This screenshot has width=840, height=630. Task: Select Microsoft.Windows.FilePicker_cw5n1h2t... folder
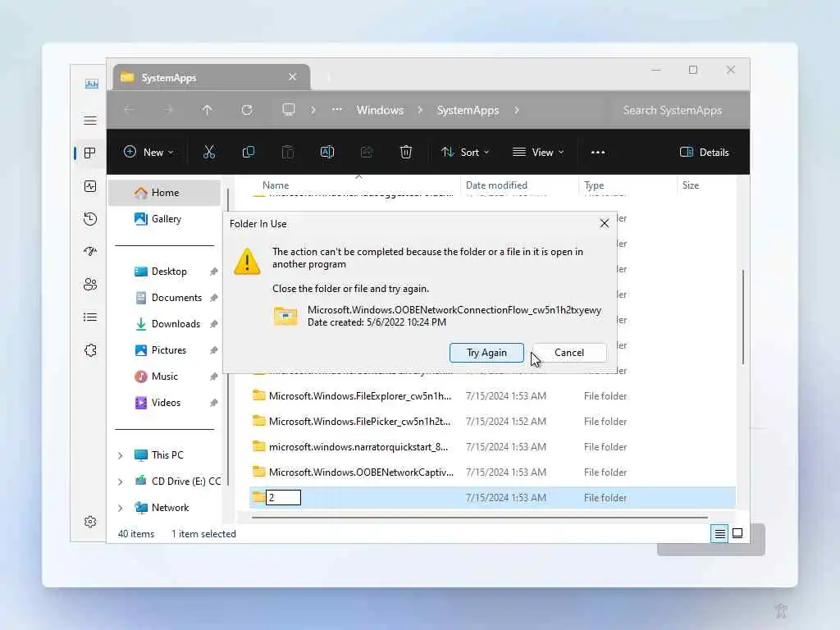(x=492, y=422)
